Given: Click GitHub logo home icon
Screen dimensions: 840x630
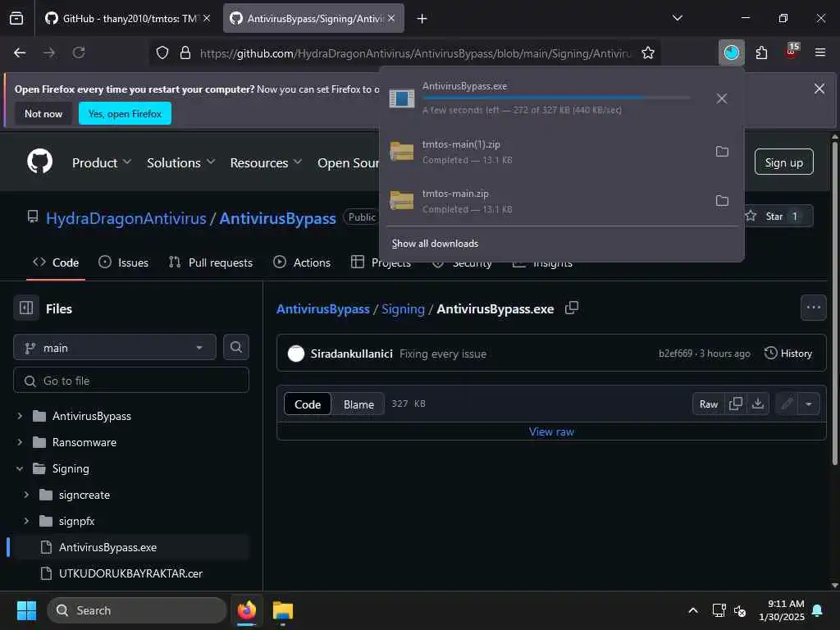Looking at the screenshot, I should [x=40, y=162].
